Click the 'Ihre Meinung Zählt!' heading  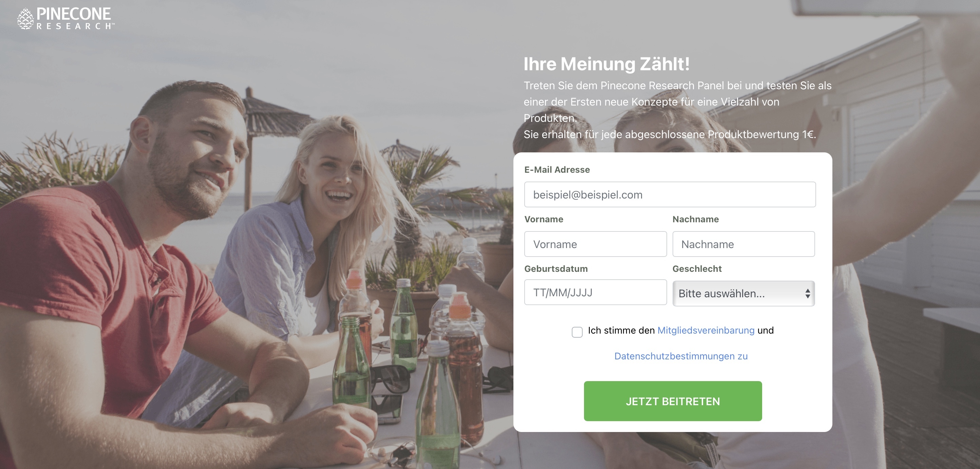(x=606, y=64)
